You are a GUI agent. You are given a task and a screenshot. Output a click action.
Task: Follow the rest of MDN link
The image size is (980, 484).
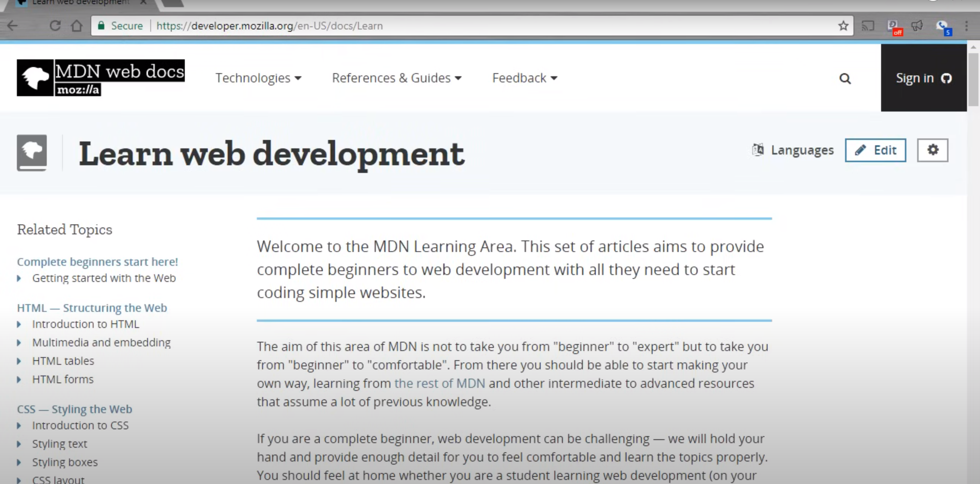440,383
